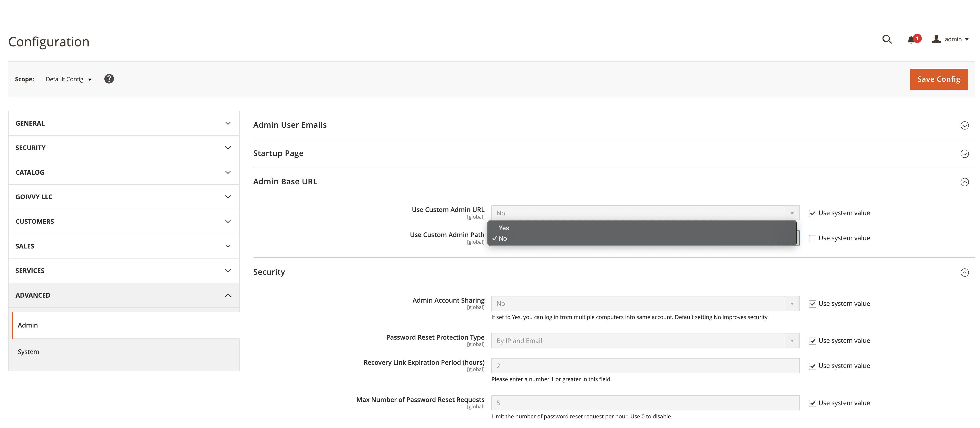Uncheck Use system value for Admin Account Sharing
Viewport: 980px width, 428px height.
(813, 303)
